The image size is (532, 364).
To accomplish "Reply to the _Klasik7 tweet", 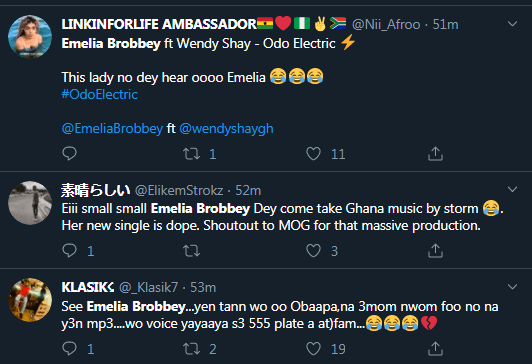I will [x=70, y=348].
